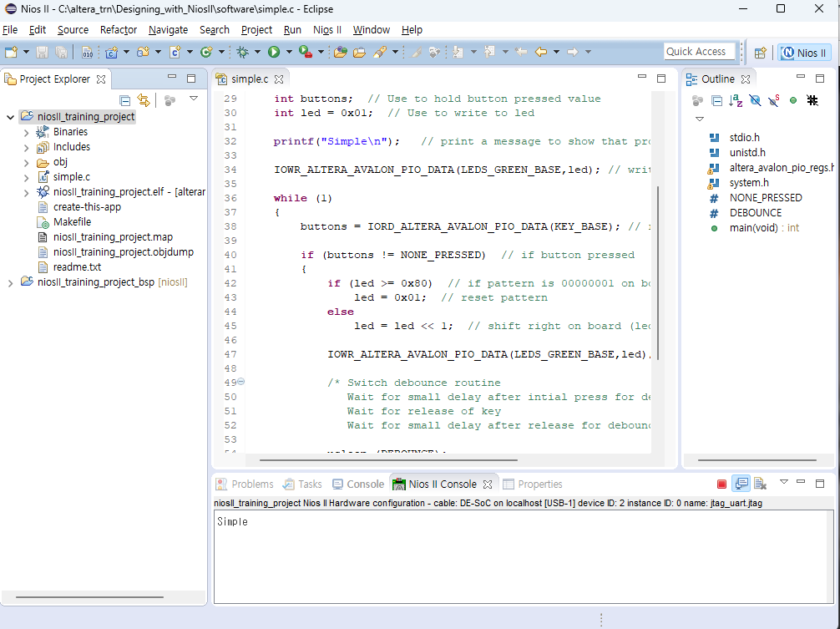Launch Debug with the bug icon
This screenshot has width=840, height=629.
pos(243,52)
